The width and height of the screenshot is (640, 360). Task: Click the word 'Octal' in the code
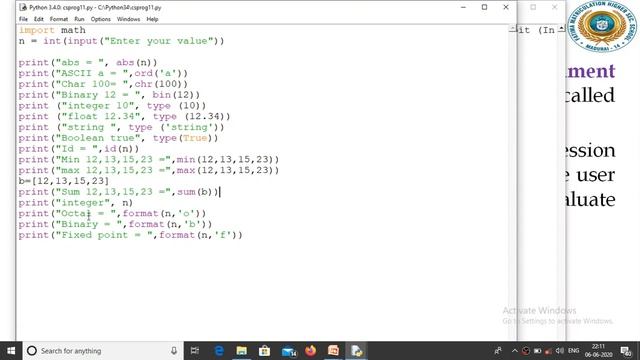click(x=76, y=213)
